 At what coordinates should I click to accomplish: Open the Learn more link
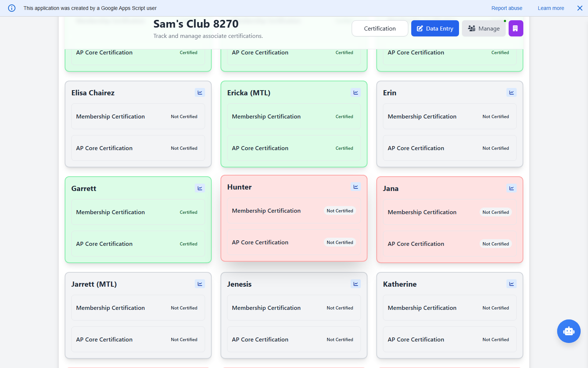[551, 8]
